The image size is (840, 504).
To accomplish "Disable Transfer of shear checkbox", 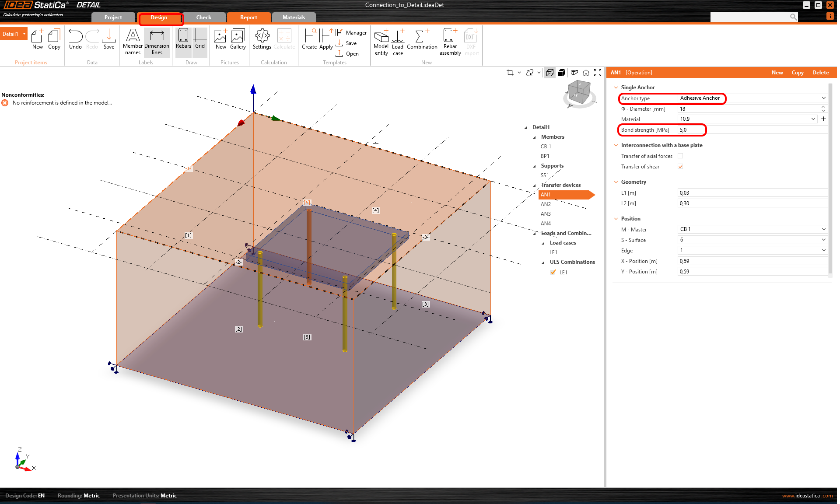I will click(680, 167).
